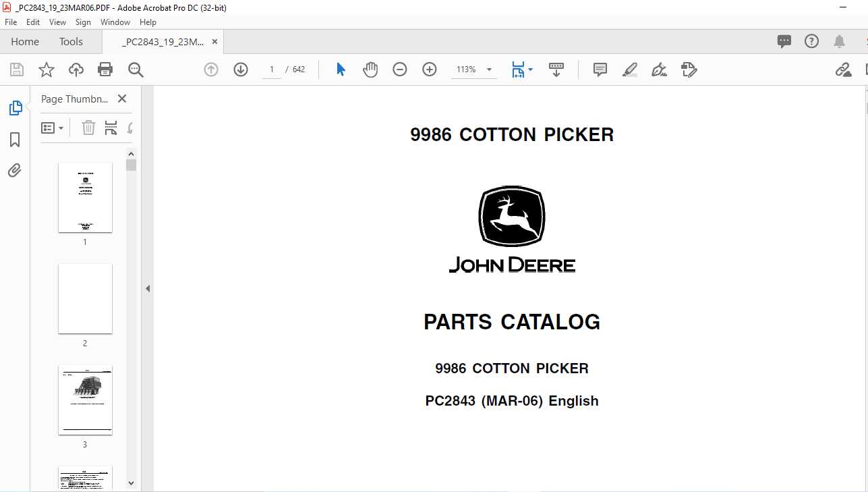Open the Fit page options tool
The height and width of the screenshot is (492, 868).
[x=521, y=70]
